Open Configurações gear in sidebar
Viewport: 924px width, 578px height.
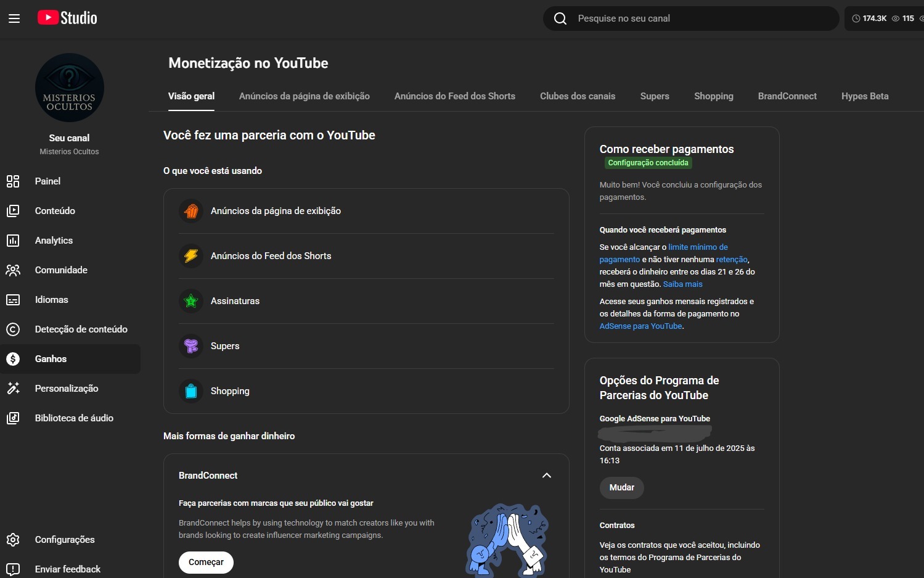[64, 540]
